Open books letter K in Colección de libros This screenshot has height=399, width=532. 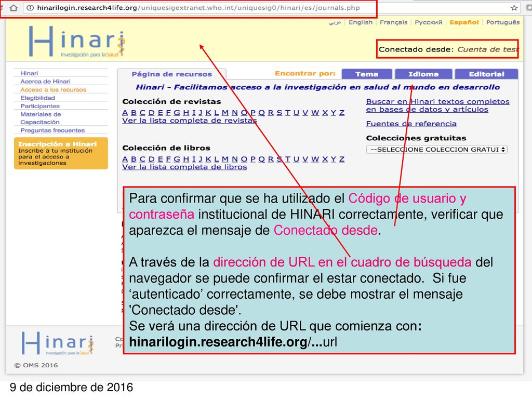(x=208, y=159)
